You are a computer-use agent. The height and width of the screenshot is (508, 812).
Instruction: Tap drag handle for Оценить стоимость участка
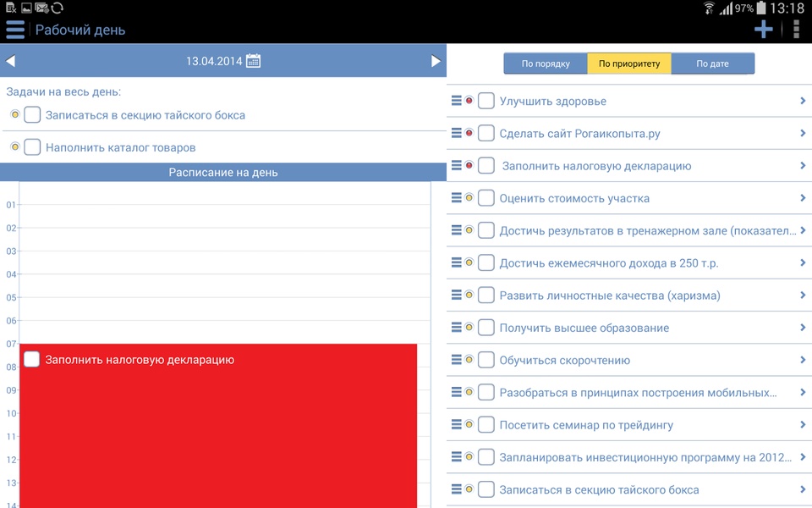[x=456, y=197]
